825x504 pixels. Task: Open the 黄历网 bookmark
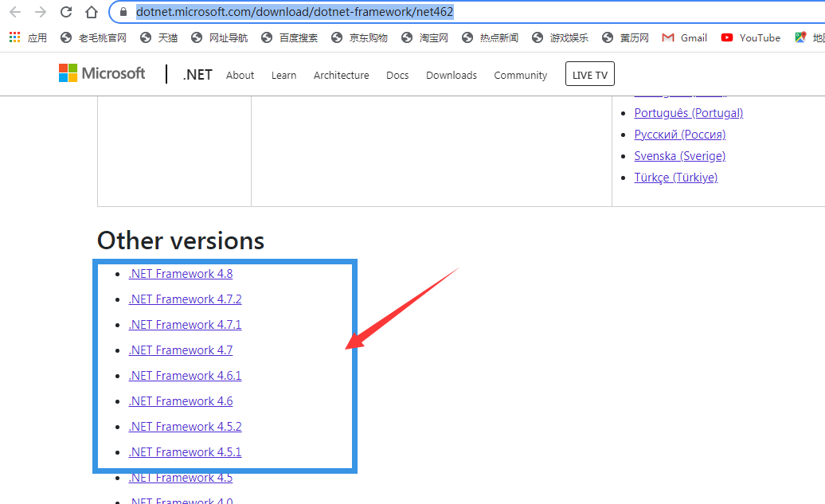[626, 37]
